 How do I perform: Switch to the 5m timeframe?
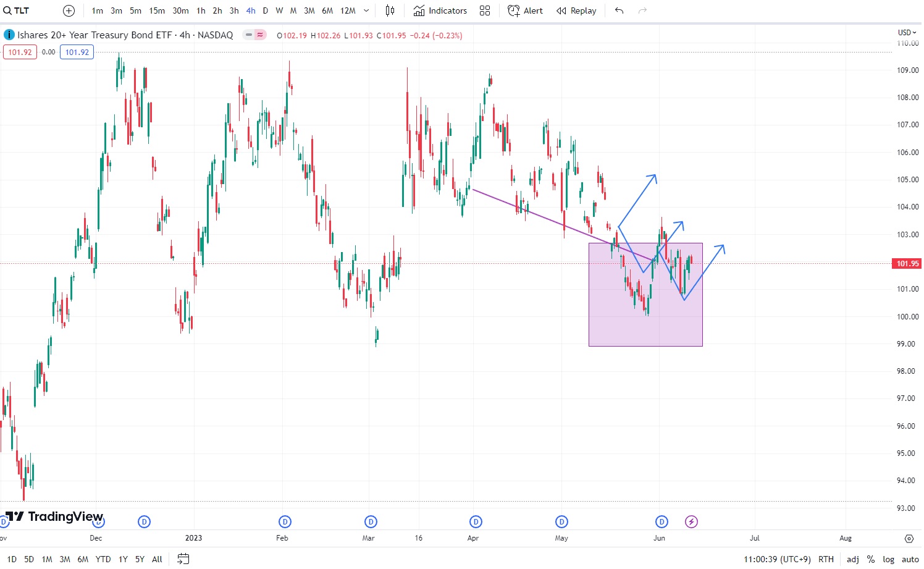click(135, 11)
